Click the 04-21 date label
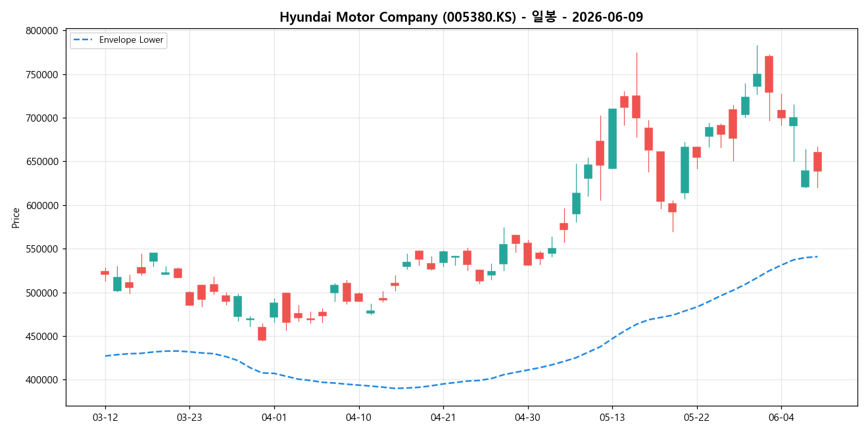 [x=443, y=417]
